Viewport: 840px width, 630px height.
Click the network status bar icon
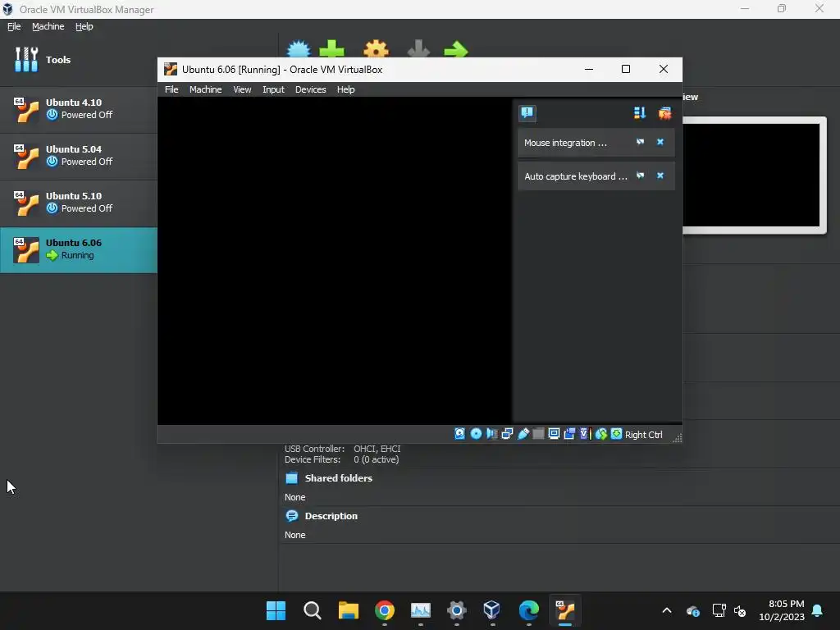(x=507, y=434)
